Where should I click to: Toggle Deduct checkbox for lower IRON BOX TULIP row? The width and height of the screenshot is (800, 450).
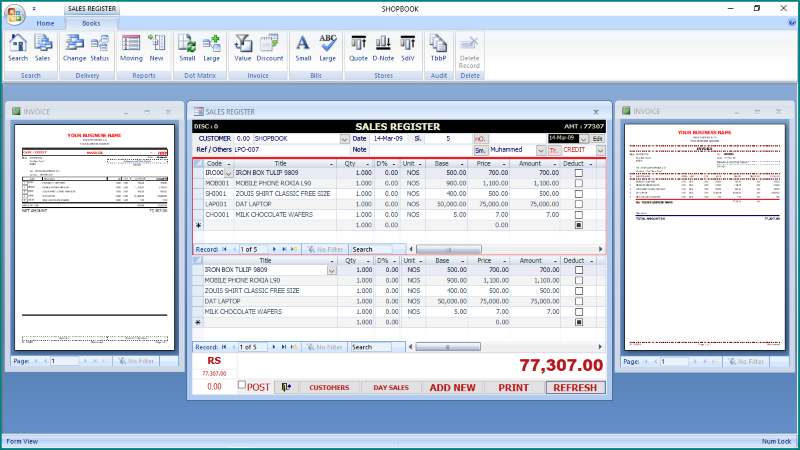coord(579,270)
